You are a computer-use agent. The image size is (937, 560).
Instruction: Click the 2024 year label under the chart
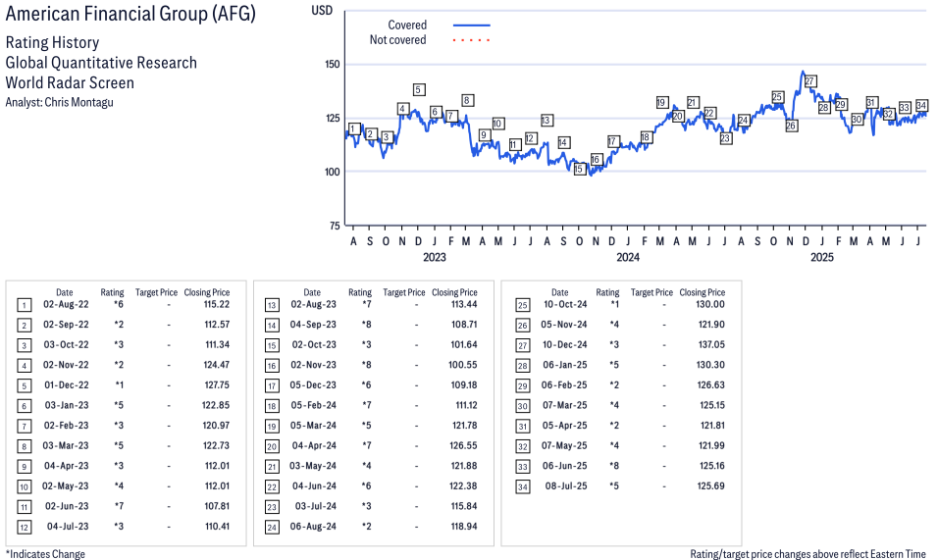pyautogui.click(x=628, y=257)
